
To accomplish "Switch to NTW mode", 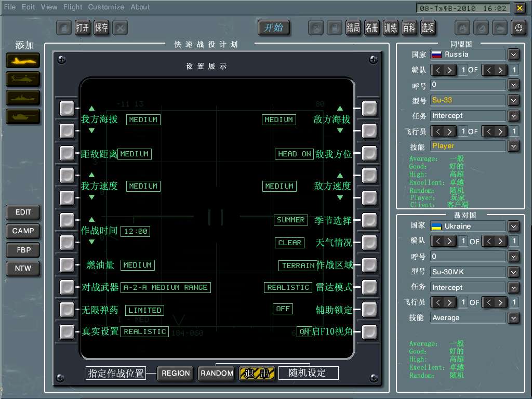I will click(23, 269).
